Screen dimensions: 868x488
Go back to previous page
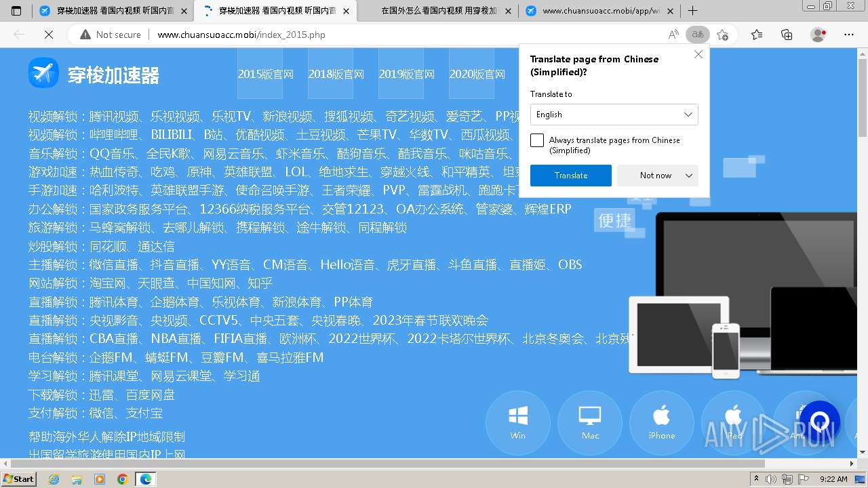point(19,35)
